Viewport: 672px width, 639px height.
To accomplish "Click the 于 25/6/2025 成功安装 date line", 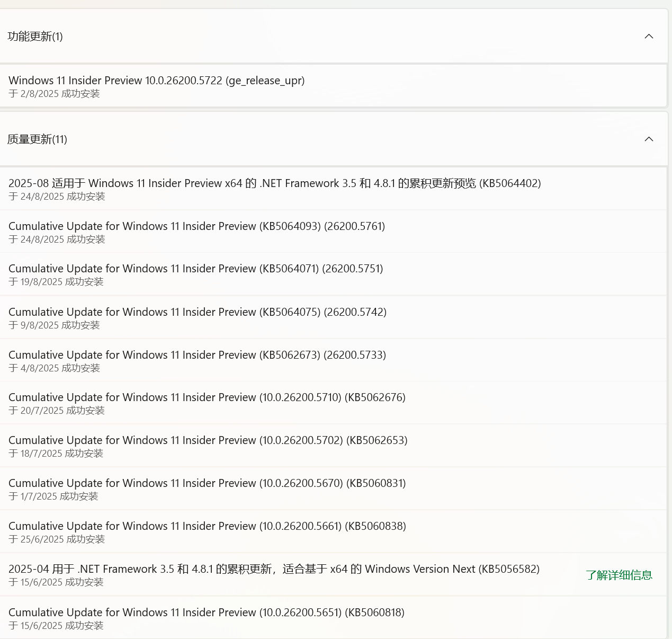I will (57, 539).
